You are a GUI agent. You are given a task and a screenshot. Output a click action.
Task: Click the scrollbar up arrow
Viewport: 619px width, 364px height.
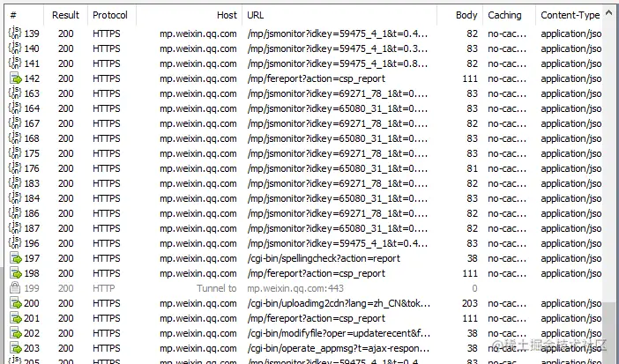[x=609, y=12]
